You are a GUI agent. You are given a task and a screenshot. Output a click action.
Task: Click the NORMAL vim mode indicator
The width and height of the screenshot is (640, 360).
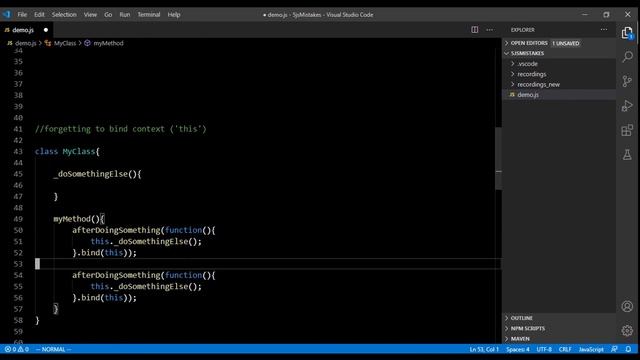53,349
